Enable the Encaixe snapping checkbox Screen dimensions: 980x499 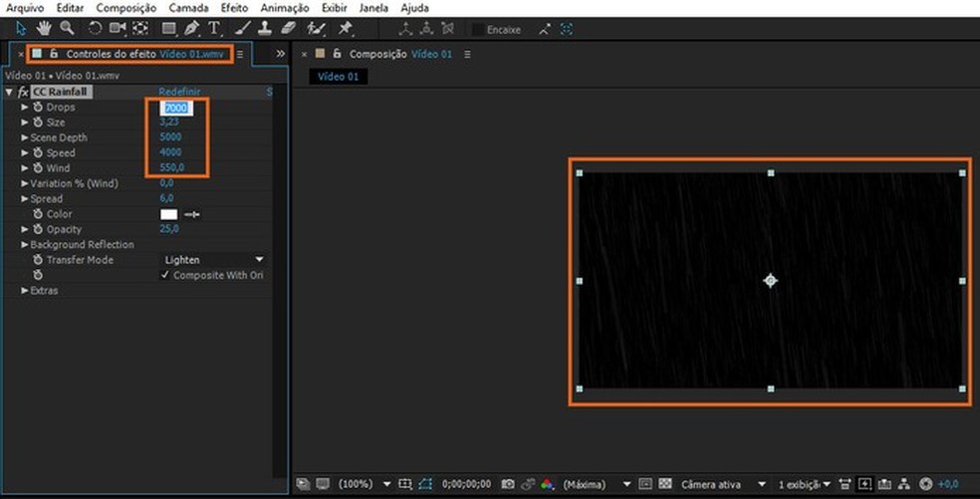point(479,30)
